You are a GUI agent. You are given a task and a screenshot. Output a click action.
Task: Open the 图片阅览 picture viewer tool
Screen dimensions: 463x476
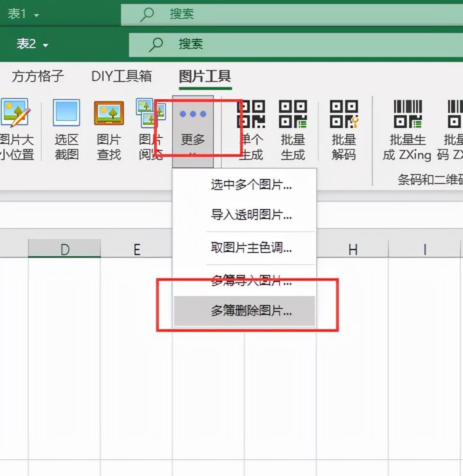coord(150,129)
